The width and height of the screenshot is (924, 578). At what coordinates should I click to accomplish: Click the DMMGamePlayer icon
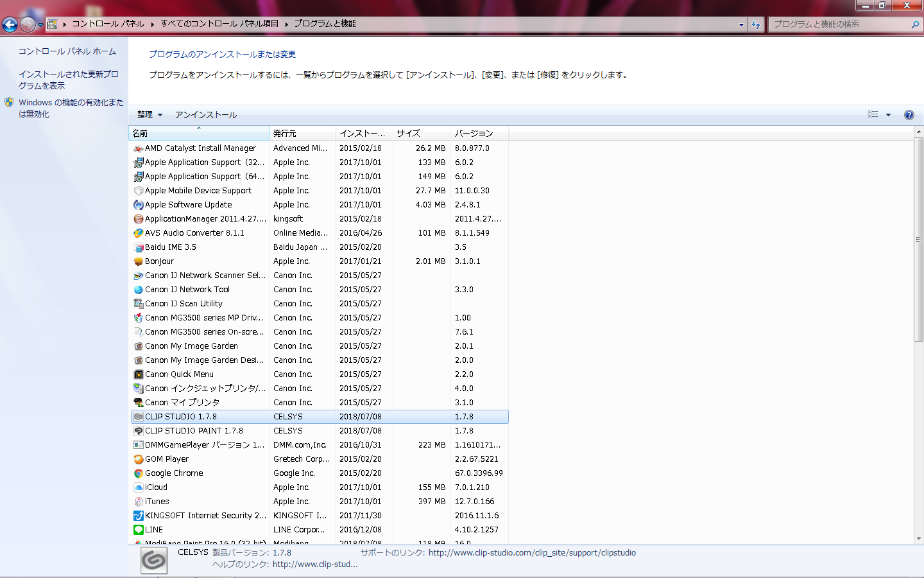coord(138,445)
